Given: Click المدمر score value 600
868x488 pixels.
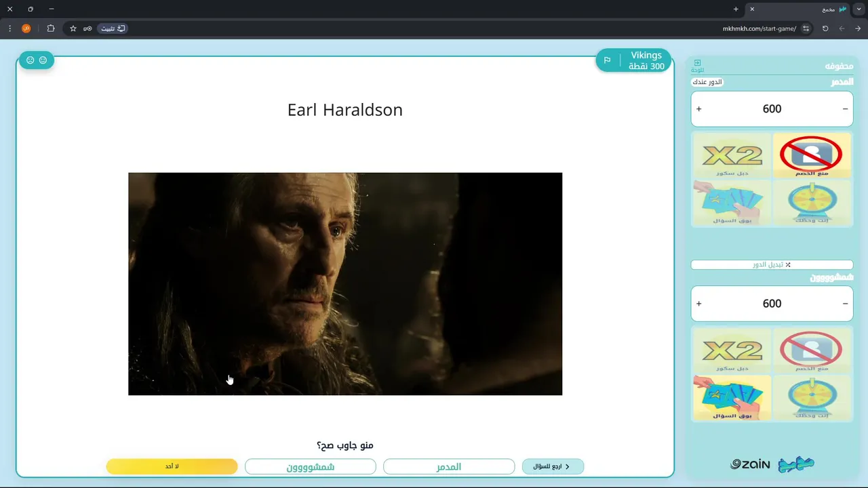Looking at the screenshot, I should click(772, 109).
